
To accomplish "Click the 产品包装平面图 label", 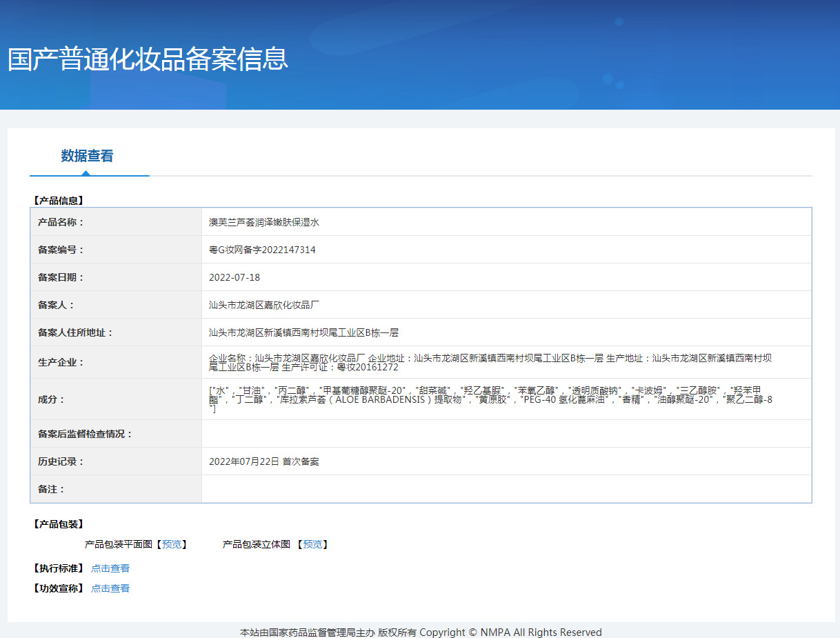I will coord(118,544).
